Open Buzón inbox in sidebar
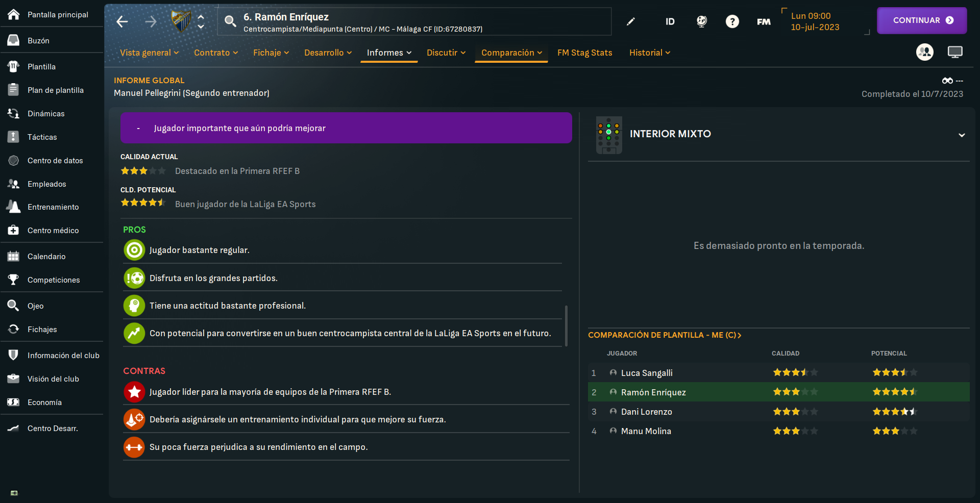Image resolution: width=980 pixels, height=503 pixels. pyautogui.click(x=52, y=40)
